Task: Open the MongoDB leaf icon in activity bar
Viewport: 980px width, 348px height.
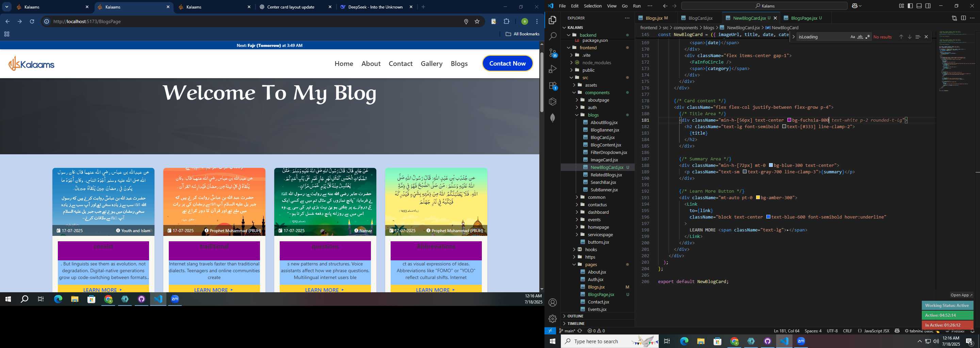Action: click(552, 118)
